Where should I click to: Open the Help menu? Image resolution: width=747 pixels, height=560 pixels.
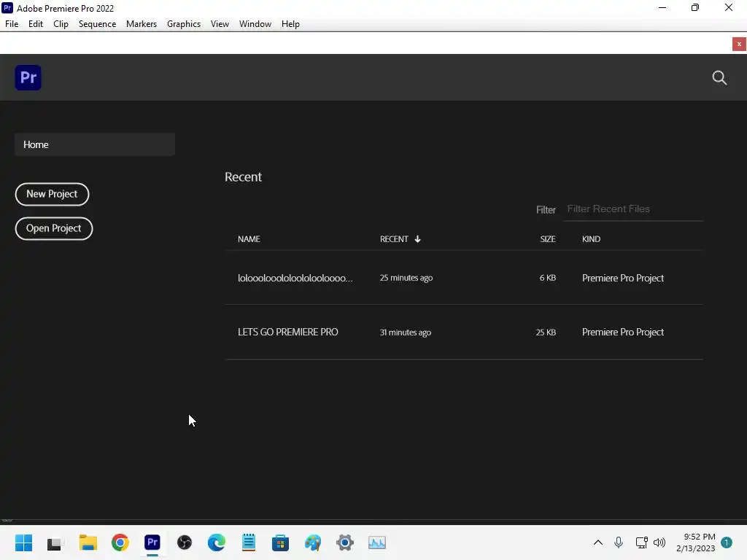(x=290, y=24)
